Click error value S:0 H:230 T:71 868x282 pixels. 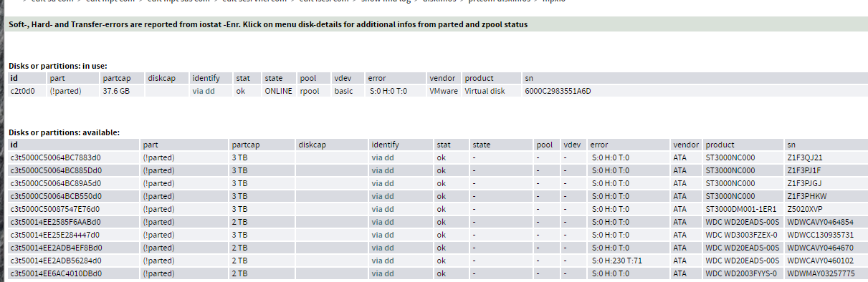[616, 261]
